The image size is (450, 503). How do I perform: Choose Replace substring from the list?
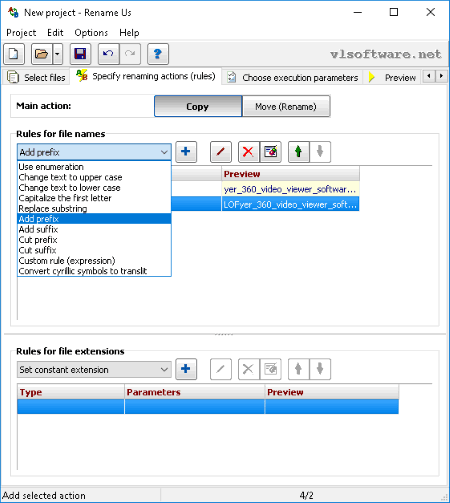pyautogui.click(x=94, y=208)
